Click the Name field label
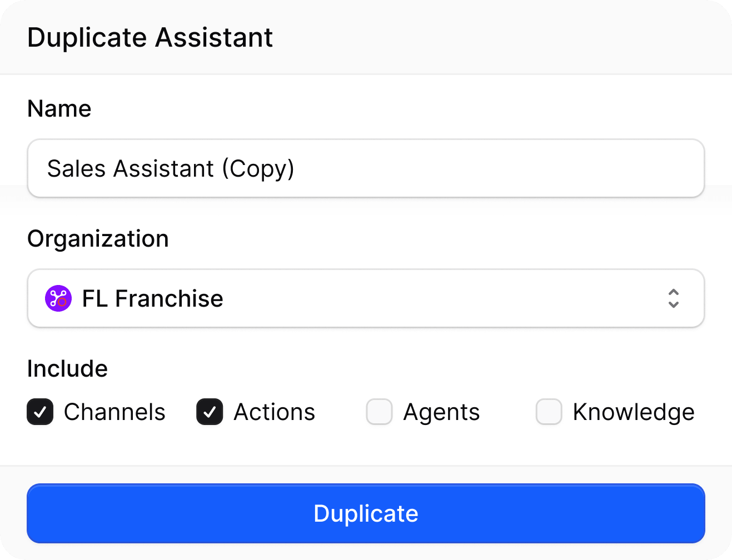The image size is (732, 560). [59, 109]
